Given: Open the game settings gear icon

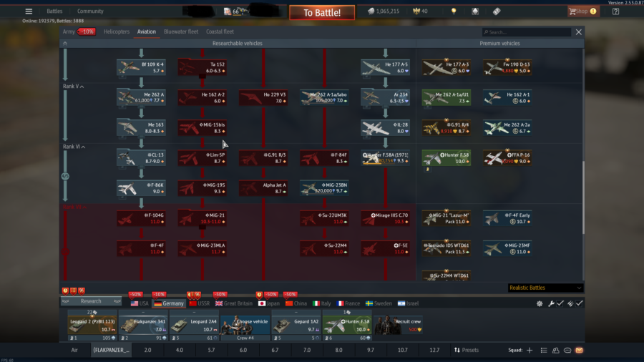Looking at the screenshot, I should (540, 303).
